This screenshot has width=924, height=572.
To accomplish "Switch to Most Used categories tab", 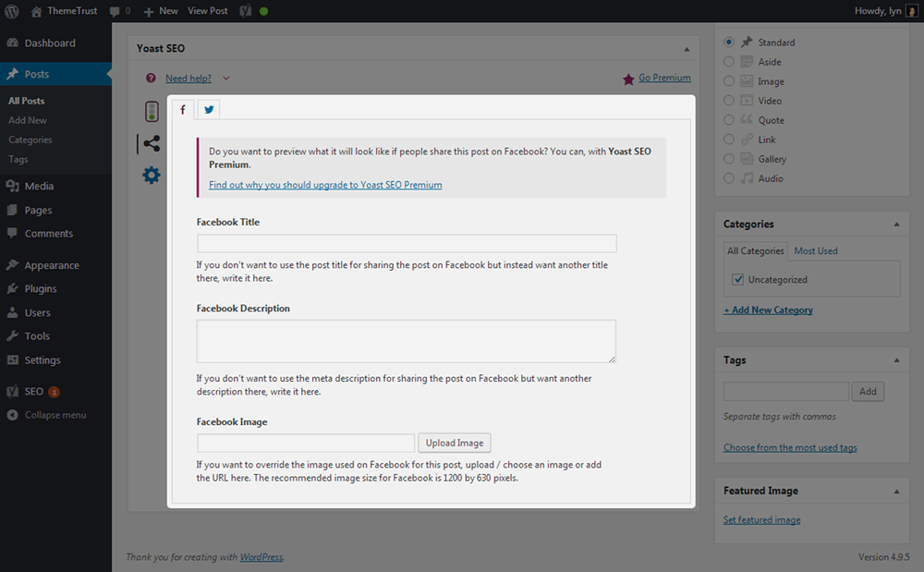I will (x=816, y=250).
